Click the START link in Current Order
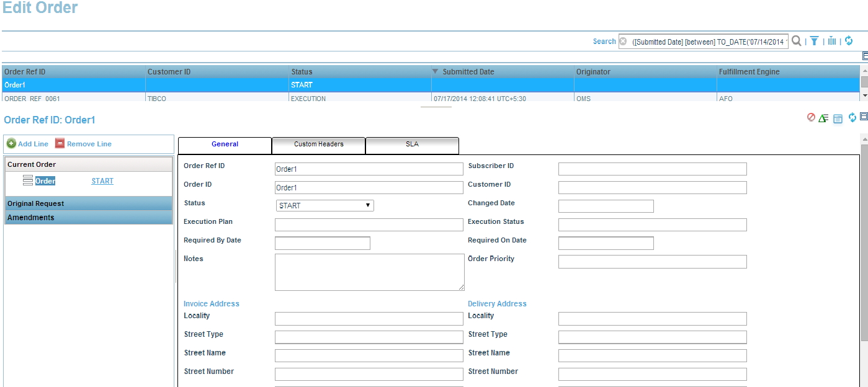 click(x=102, y=181)
